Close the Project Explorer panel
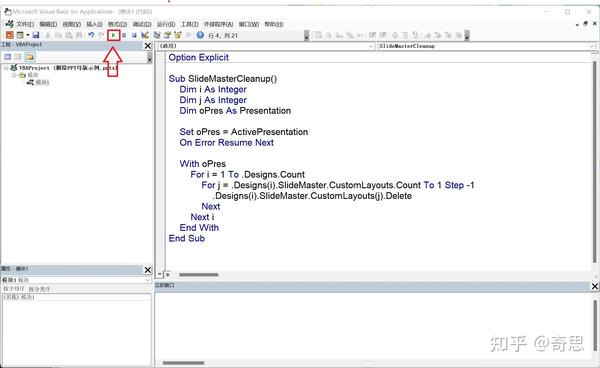This screenshot has width=600, height=368. coord(148,46)
